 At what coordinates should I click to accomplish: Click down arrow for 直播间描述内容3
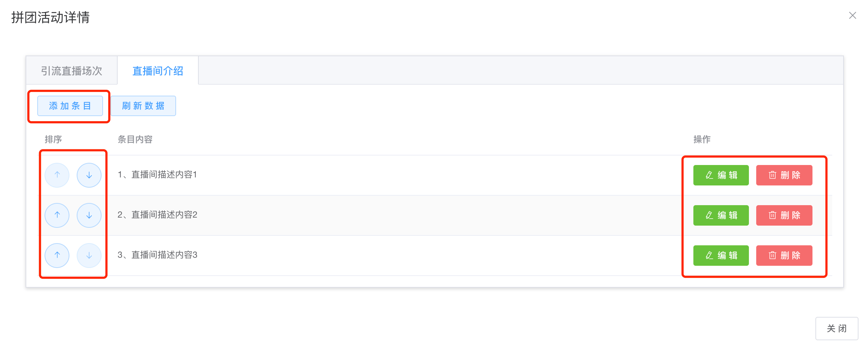(89, 256)
